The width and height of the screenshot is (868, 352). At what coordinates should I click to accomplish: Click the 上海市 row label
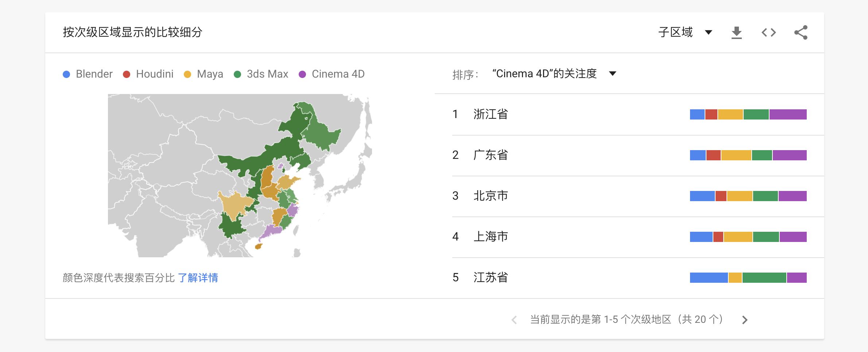491,236
